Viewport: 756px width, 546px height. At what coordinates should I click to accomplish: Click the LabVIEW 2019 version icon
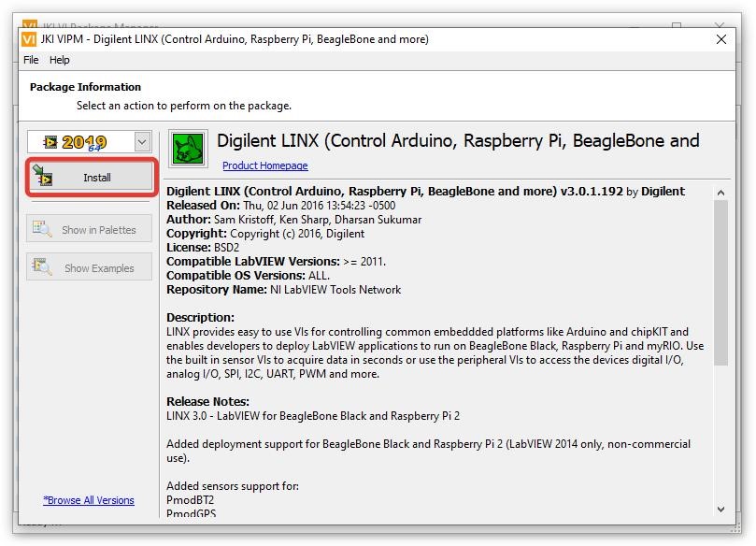[x=80, y=142]
